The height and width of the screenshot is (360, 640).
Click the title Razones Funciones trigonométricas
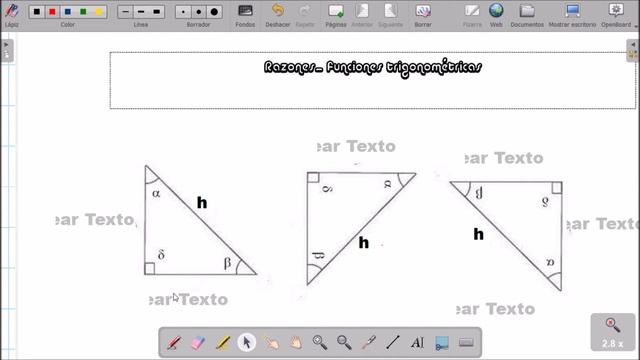pos(373,68)
